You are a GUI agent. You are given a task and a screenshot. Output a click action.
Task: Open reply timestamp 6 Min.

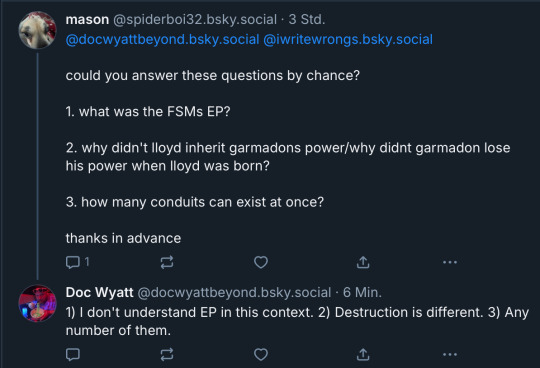click(362, 293)
